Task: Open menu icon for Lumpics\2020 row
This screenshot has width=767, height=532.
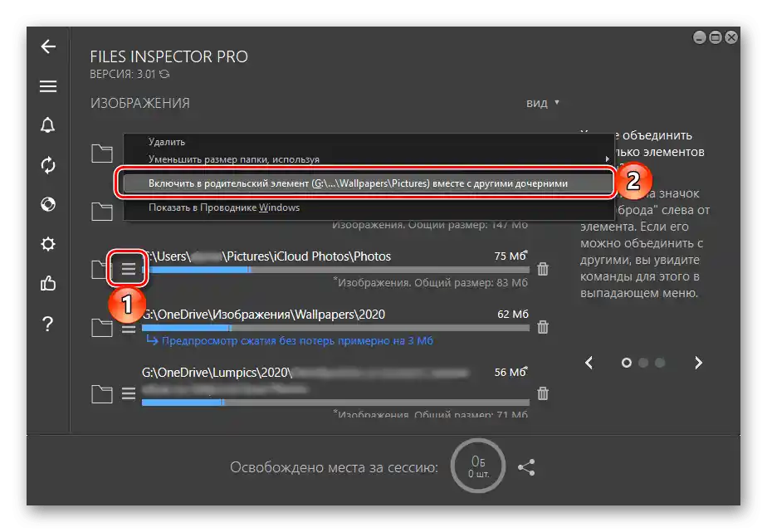Action: [129, 393]
